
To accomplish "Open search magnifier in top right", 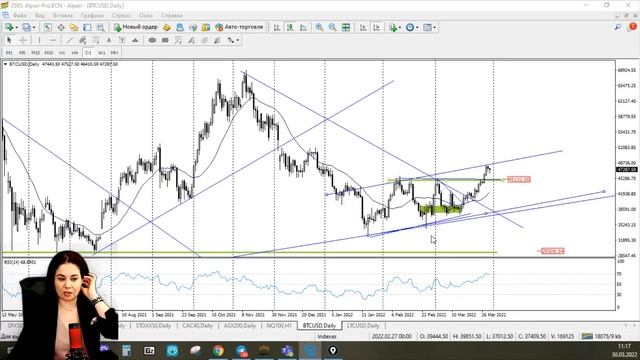I will 618,27.
